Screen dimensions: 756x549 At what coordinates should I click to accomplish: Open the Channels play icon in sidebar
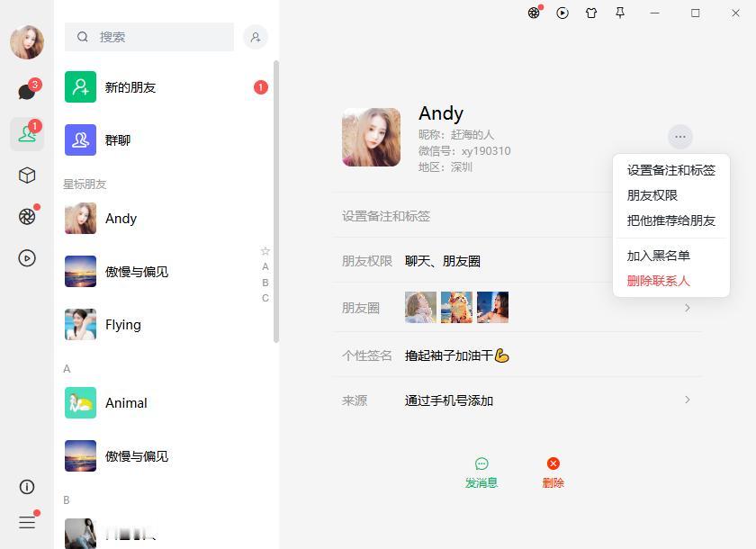[x=27, y=258]
